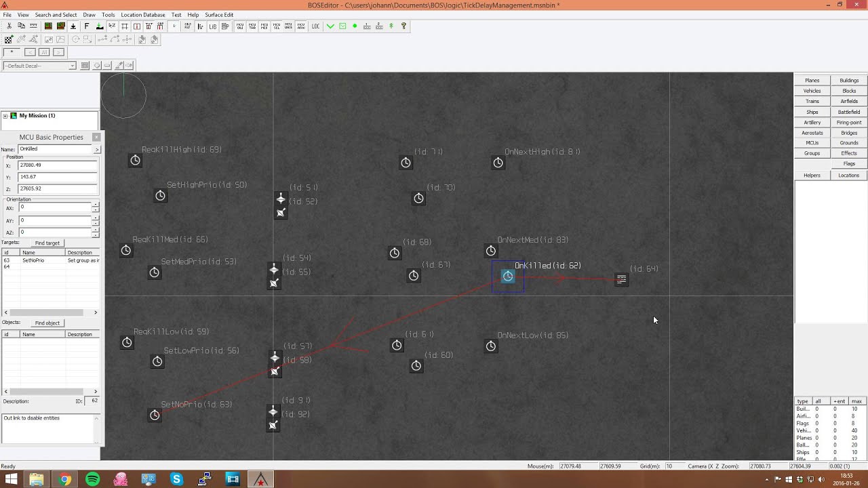This screenshot has width=868, height=488.
Task: Click the bold F toolbar icon
Action: [87, 26]
